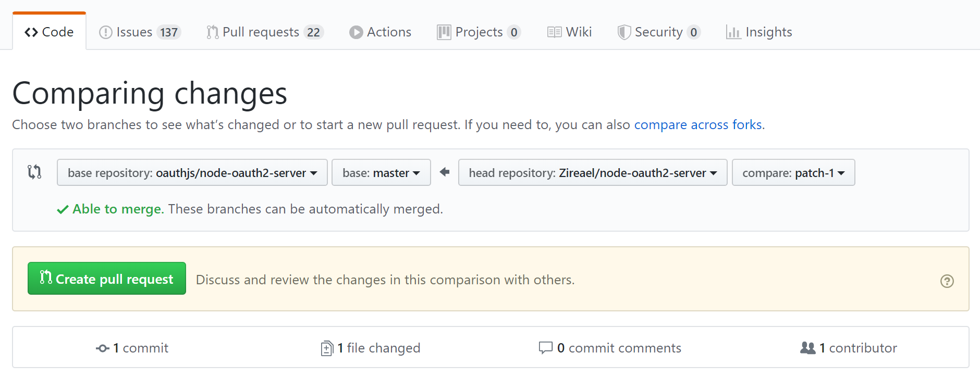Image resolution: width=980 pixels, height=378 pixels.
Task: View the Insights tab
Action: (759, 32)
